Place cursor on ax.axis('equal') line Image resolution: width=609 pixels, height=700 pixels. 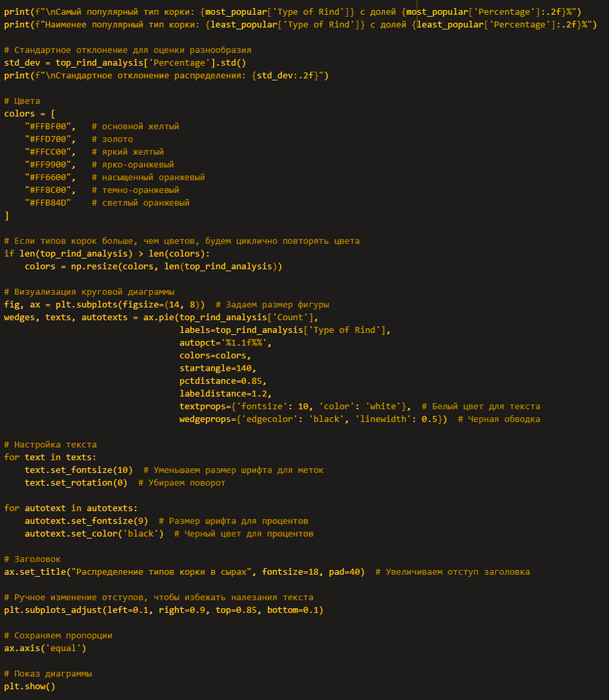tap(45, 648)
